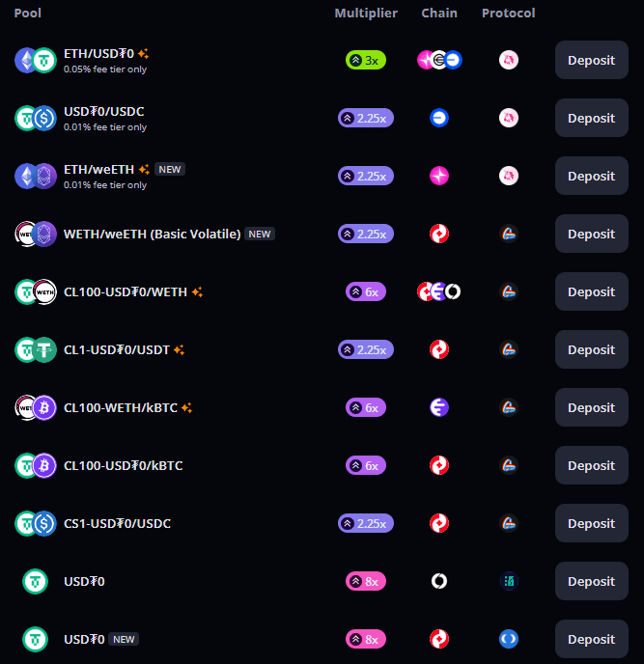Click the Chain column header
This screenshot has height=664, width=644.
(439, 14)
